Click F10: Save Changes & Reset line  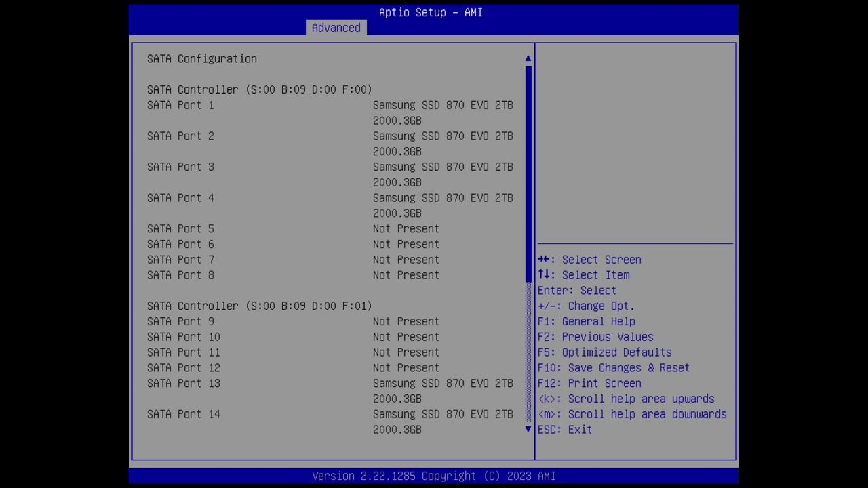(x=614, y=368)
